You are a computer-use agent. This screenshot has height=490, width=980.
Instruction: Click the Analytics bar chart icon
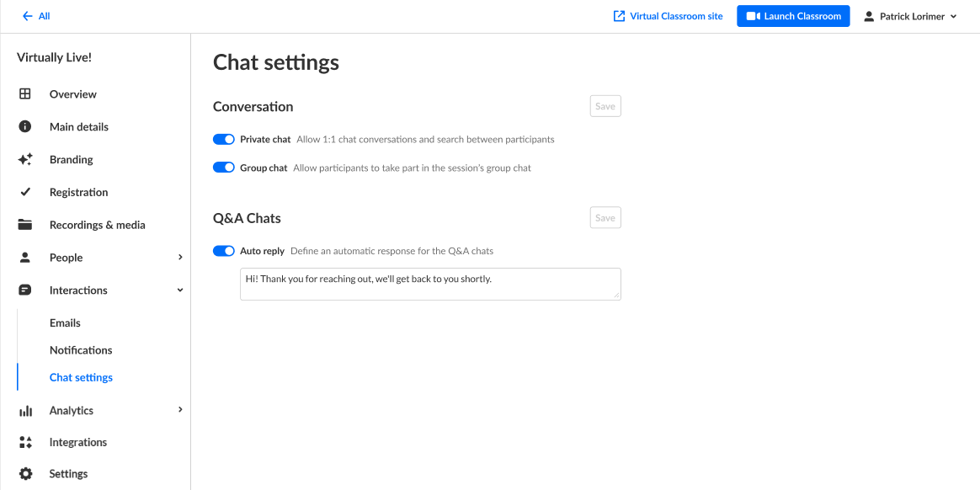click(25, 411)
